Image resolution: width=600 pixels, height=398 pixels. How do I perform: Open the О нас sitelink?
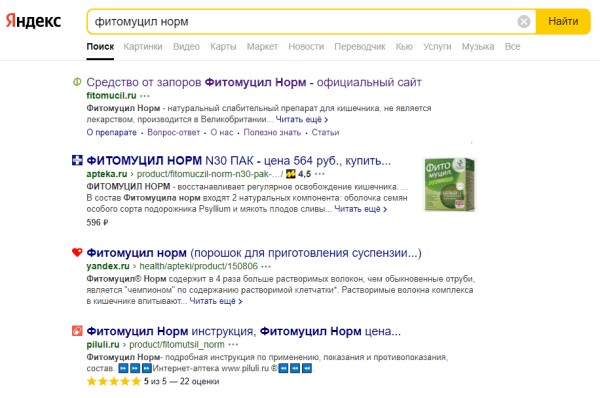222,132
